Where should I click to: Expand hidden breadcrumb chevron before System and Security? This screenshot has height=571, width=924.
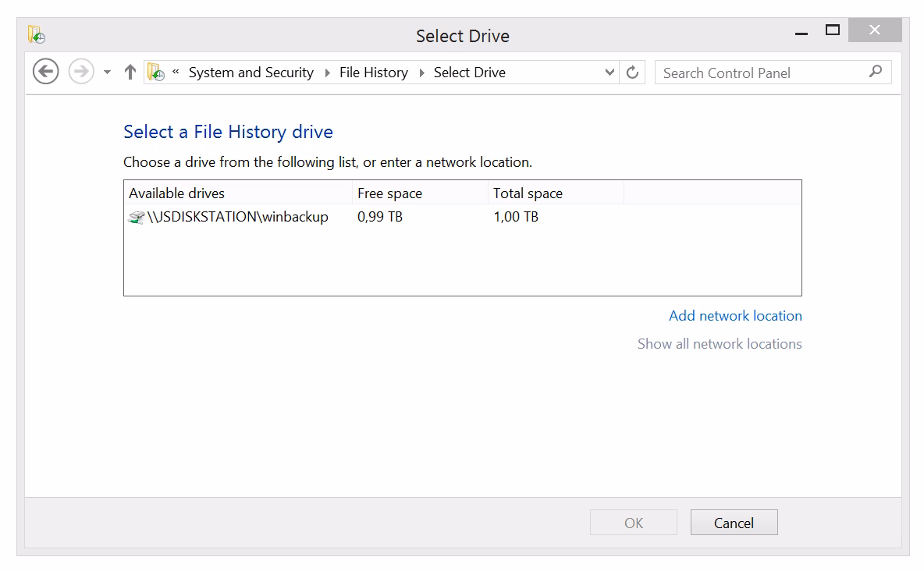(176, 72)
